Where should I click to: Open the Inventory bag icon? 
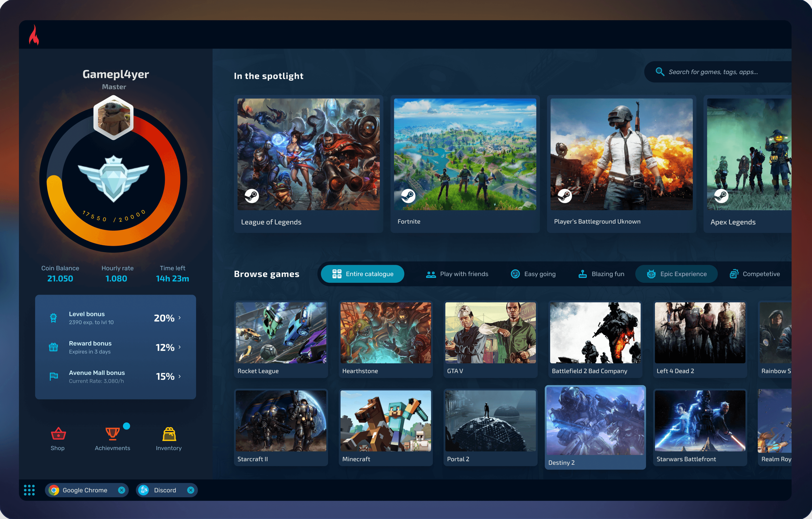tap(169, 434)
